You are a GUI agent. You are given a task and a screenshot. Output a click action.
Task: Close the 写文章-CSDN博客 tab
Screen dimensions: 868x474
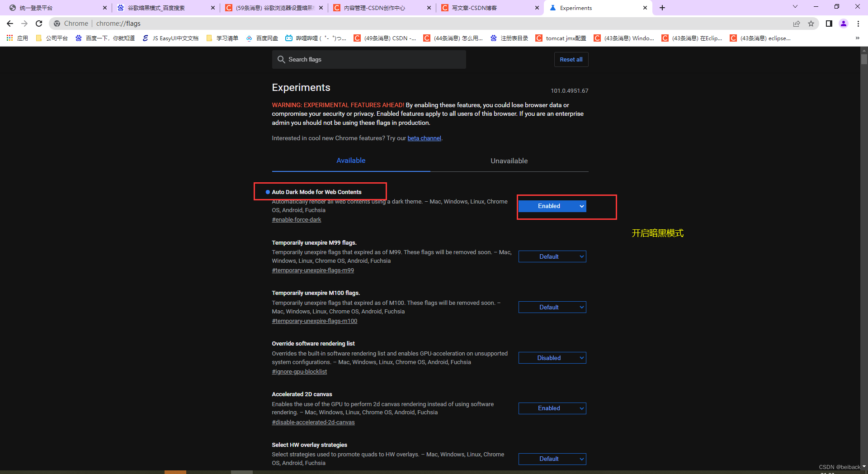click(x=537, y=8)
